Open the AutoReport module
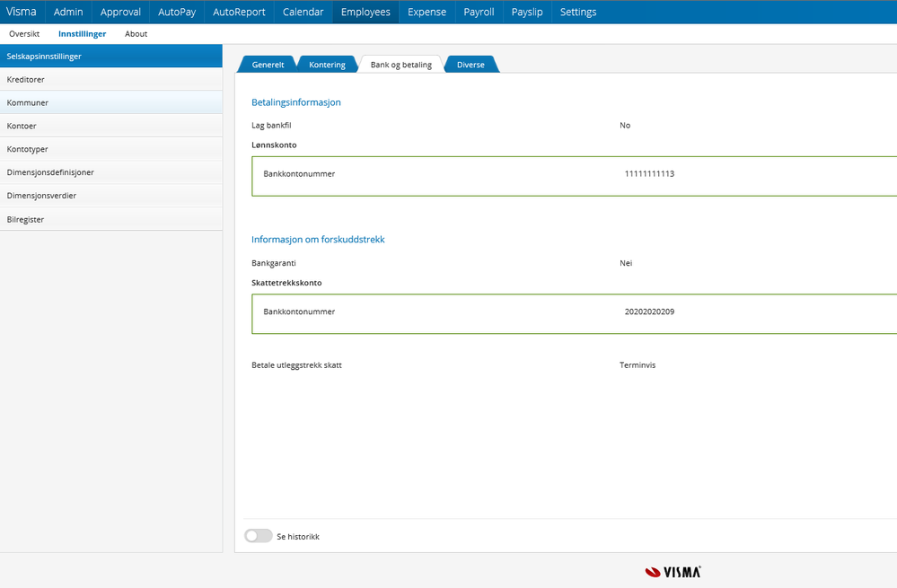This screenshot has height=588, width=897. 239,12
